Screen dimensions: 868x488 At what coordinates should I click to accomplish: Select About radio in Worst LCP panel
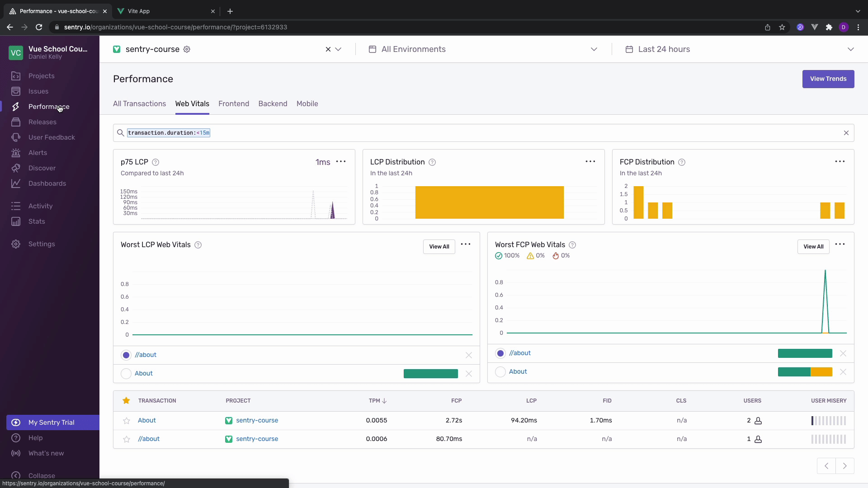click(x=126, y=374)
